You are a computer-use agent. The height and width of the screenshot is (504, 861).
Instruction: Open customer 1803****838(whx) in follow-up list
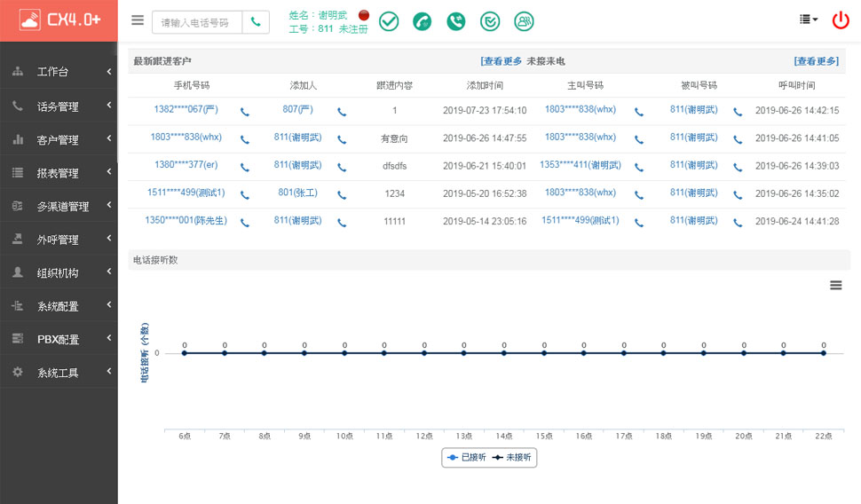tap(186, 137)
